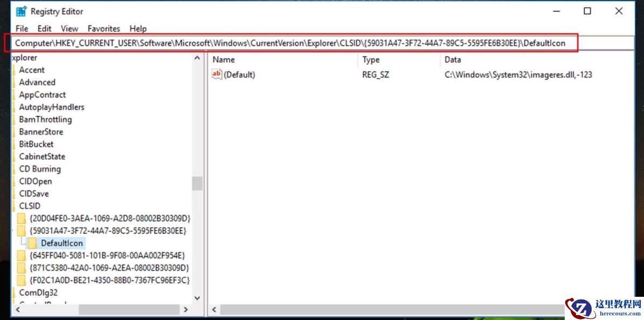The width and height of the screenshot is (644, 320).
Task: Click the folder icon next to CLSID
Action: tap(14, 206)
